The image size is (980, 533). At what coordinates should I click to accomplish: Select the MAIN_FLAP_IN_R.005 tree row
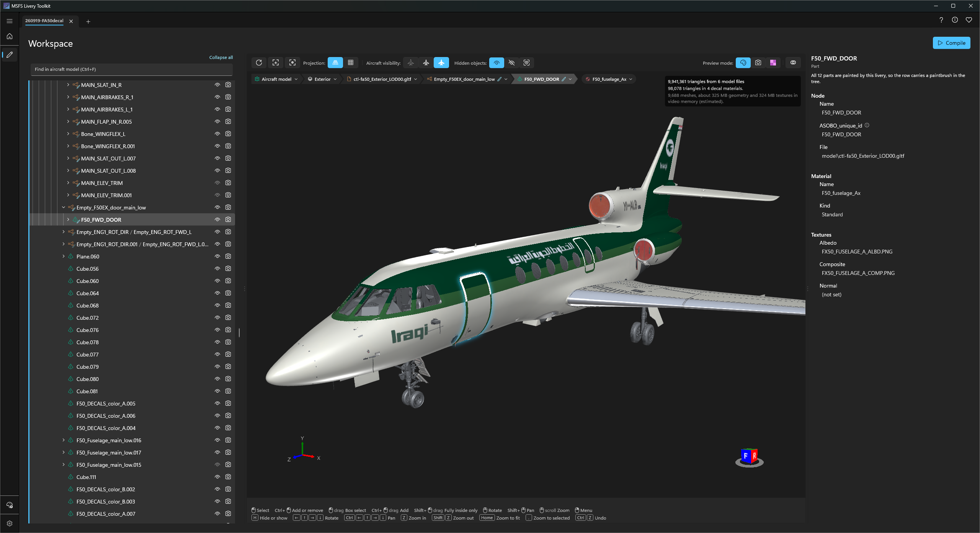[x=132, y=122]
